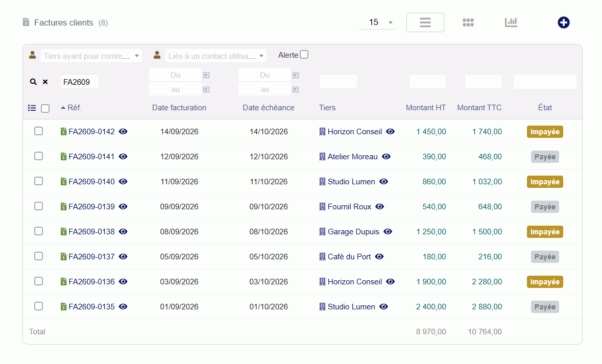Preview invoice FA2609-0136 with eye icon
Viewport: 602px width, 364px height.
[123, 281]
